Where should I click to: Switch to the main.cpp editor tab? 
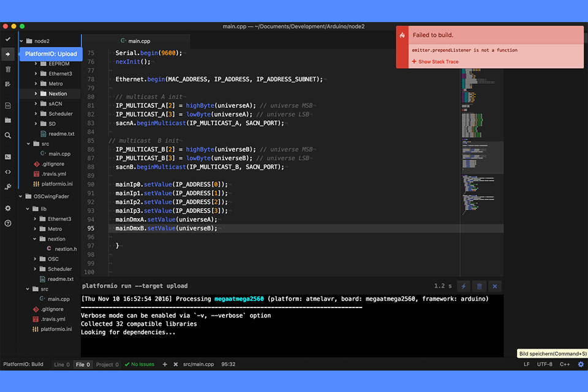135,41
